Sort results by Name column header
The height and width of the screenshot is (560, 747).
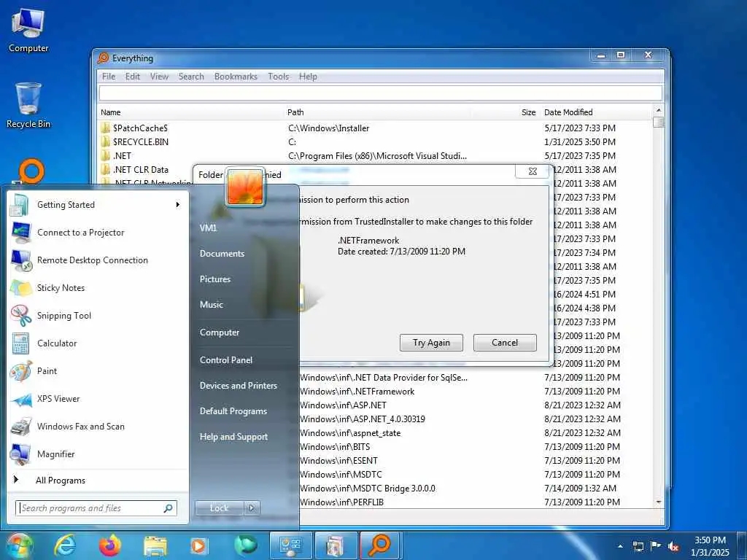tap(192, 112)
